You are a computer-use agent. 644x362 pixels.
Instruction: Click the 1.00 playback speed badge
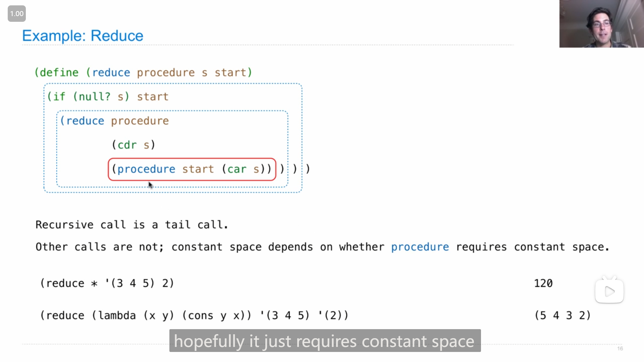click(x=17, y=14)
